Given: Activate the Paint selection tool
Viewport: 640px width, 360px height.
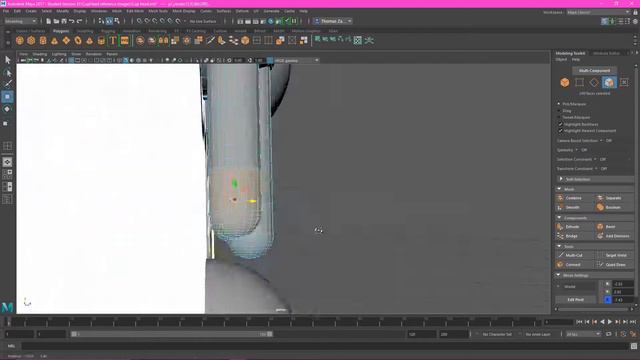Looking at the screenshot, I should (x=7, y=84).
